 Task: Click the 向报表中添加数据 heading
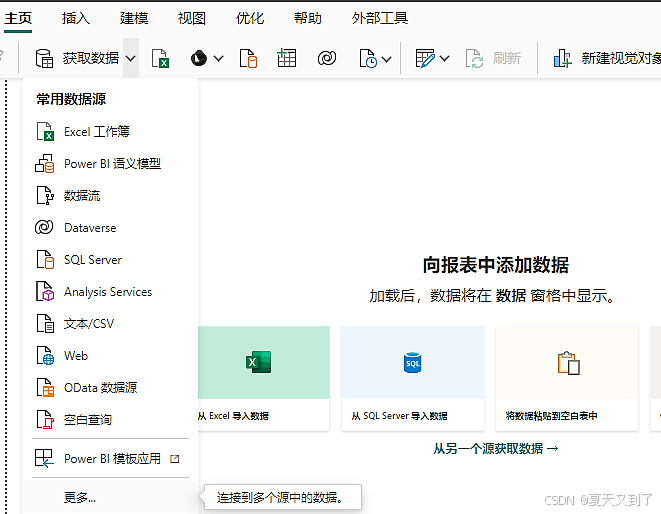coord(496,265)
